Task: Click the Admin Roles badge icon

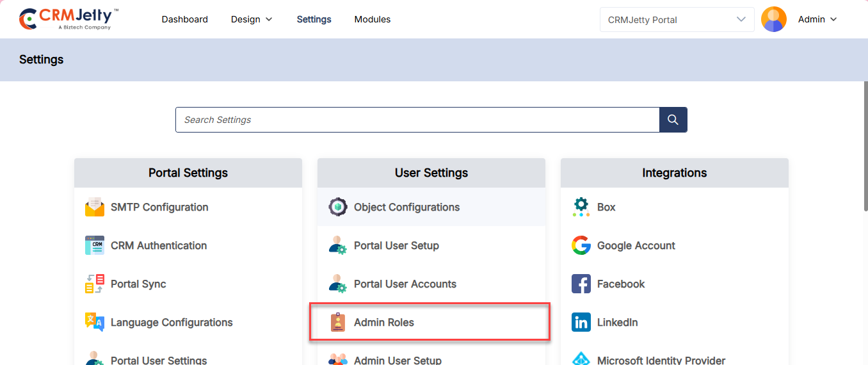Action: point(338,322)
